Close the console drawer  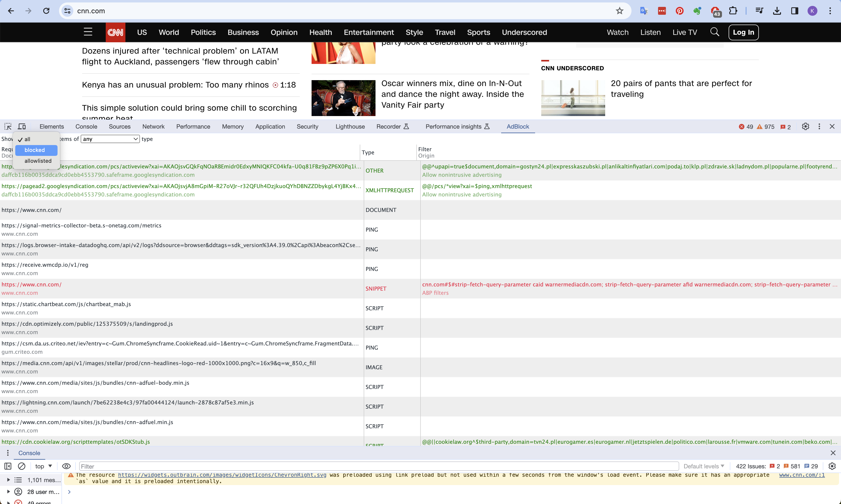pyautogui.click(x=833, y=453)
